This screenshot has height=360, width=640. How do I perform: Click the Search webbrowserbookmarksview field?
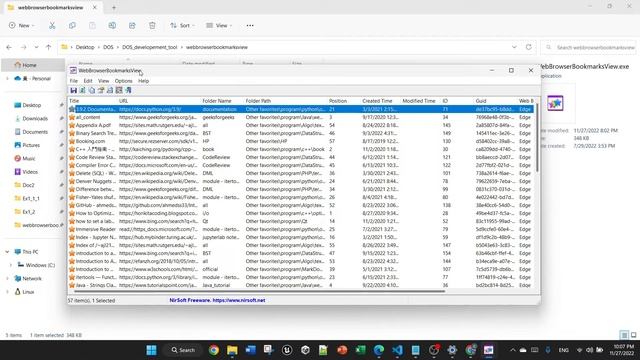pyautogui.click(x=589, y=47)
